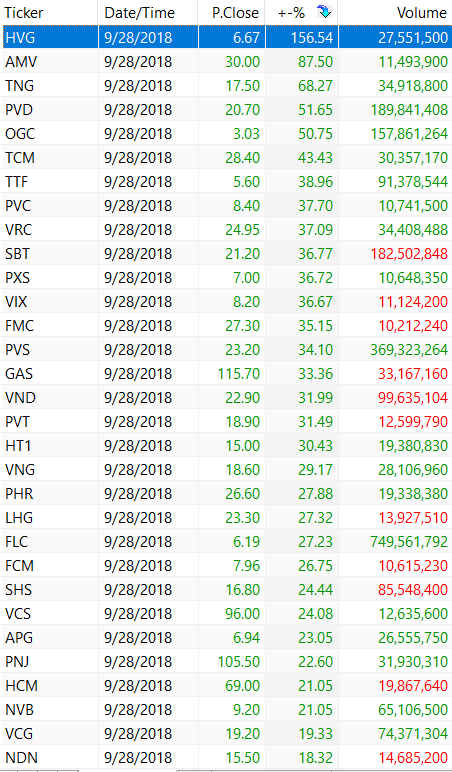
Task: Select the HT1 ticker row
Action: [226, 446]
